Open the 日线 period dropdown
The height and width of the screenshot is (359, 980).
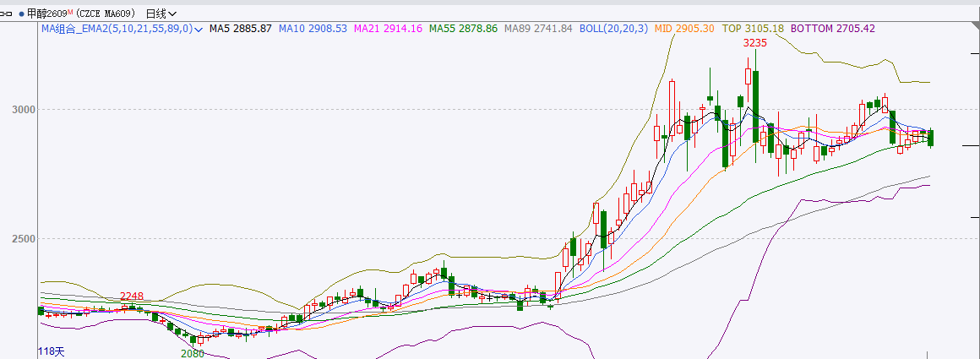click(161, 14)
